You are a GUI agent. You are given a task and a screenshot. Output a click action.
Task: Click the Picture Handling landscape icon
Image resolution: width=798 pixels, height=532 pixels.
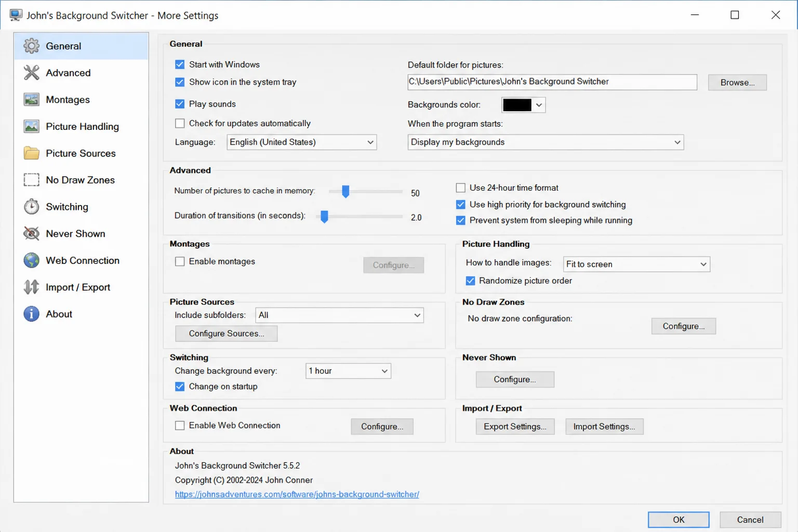[31, 126]
